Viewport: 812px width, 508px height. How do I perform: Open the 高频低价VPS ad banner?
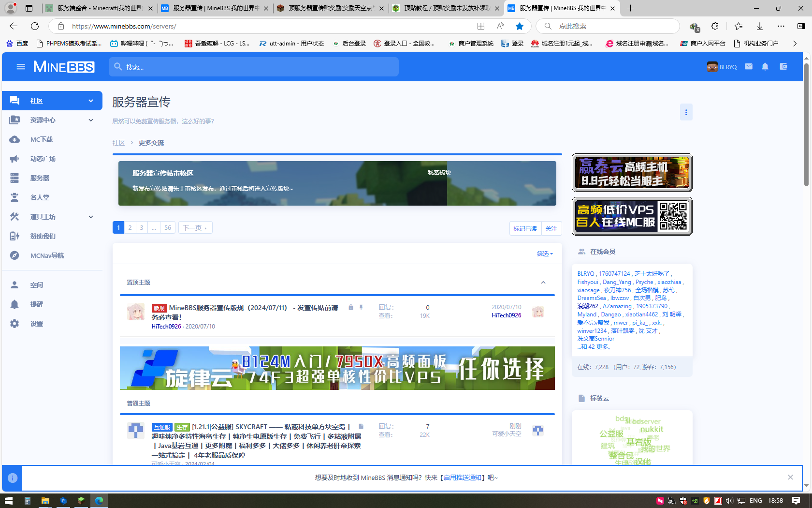pyautogui.click(x=632, y=216)
